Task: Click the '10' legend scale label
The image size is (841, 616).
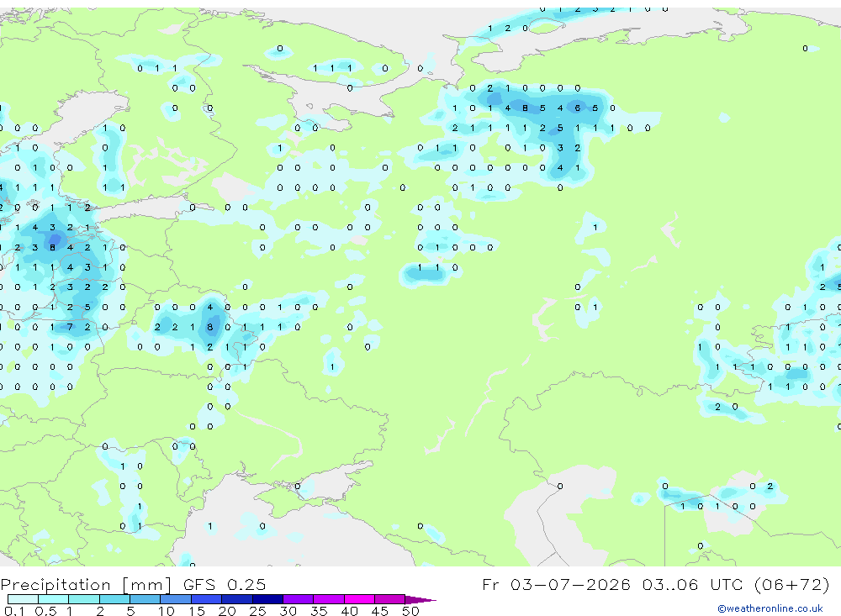Action: 166,611
